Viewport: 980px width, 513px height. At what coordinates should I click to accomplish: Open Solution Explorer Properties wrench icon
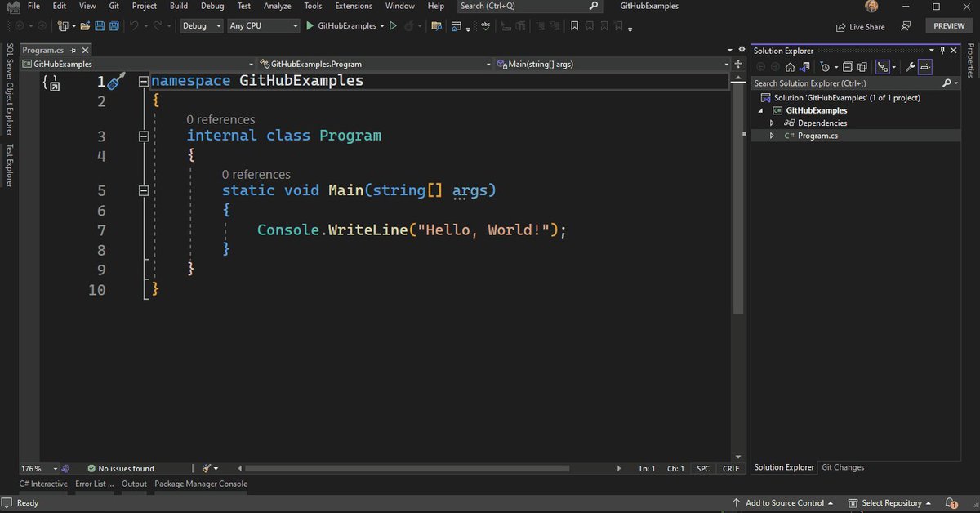(x=910, y=67)
